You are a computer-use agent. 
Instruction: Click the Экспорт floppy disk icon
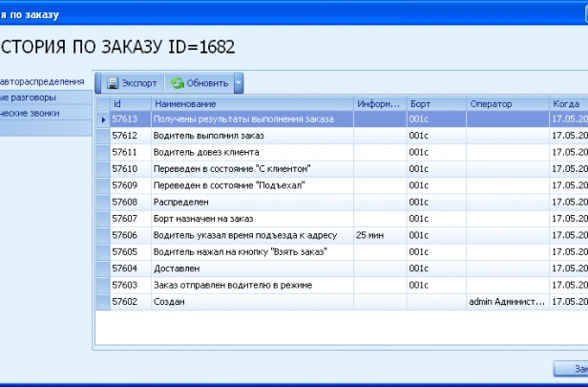[113, 83]
